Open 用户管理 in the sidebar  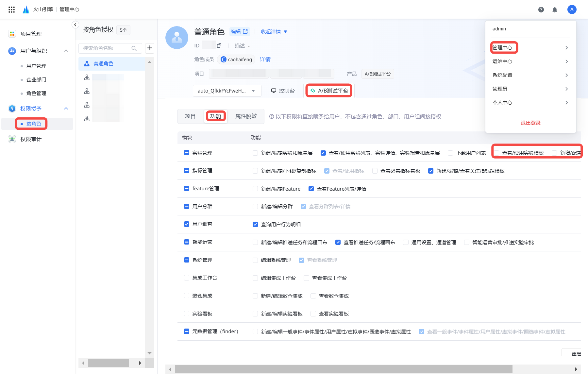(36, 66)
